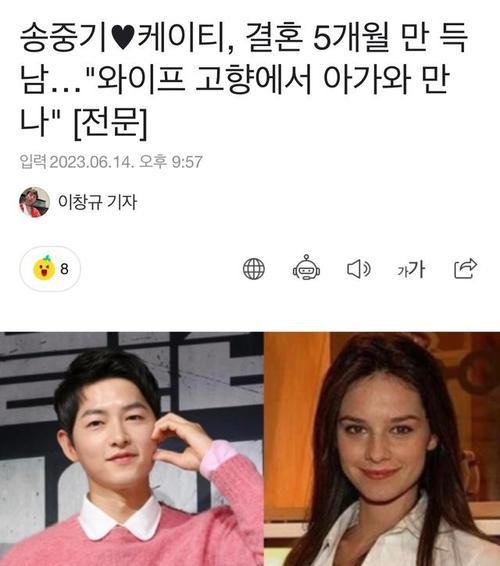
Task: Tap the 입력 label before date
Action: point(32,161)
